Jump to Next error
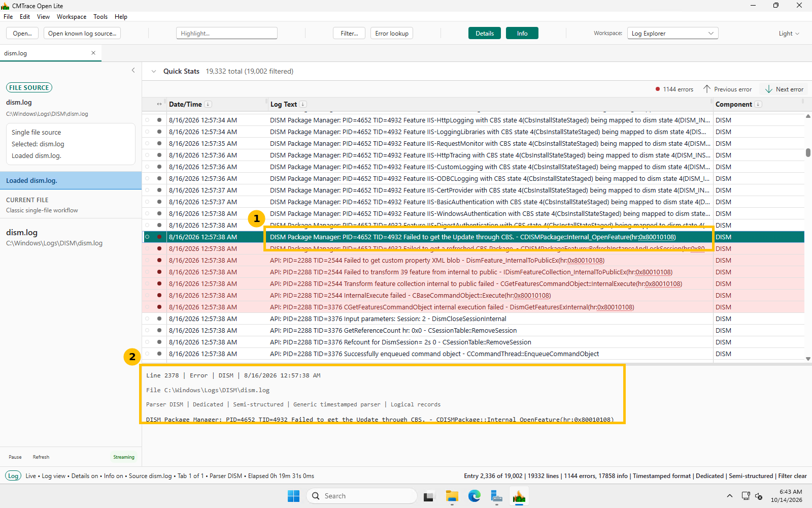Viewport: 812px width, 508px height. 784,89
